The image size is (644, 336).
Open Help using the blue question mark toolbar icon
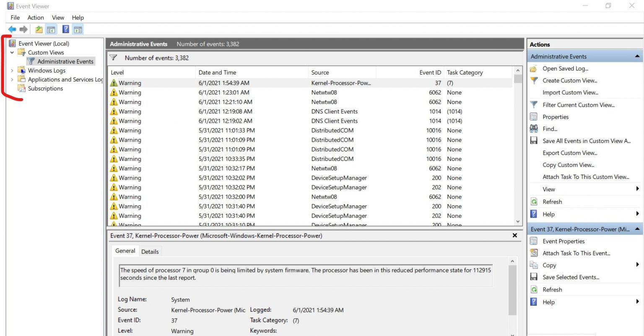[65, 29]
